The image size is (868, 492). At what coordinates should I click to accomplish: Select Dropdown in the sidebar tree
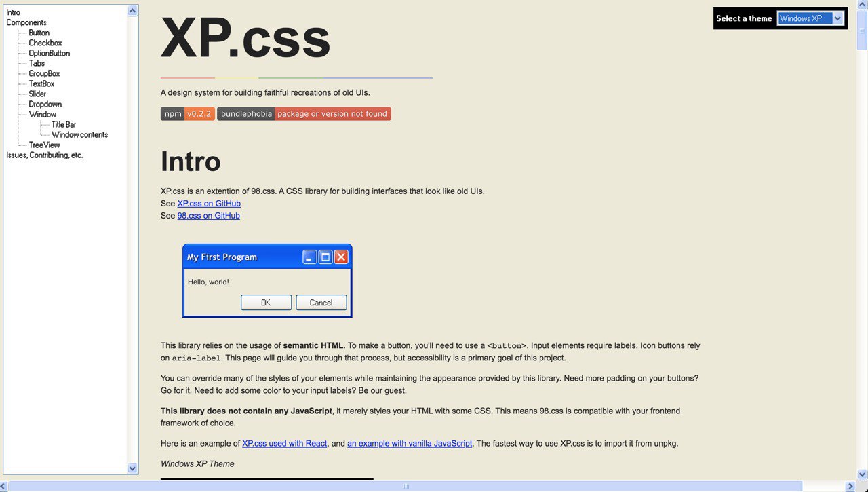(45, 104)
